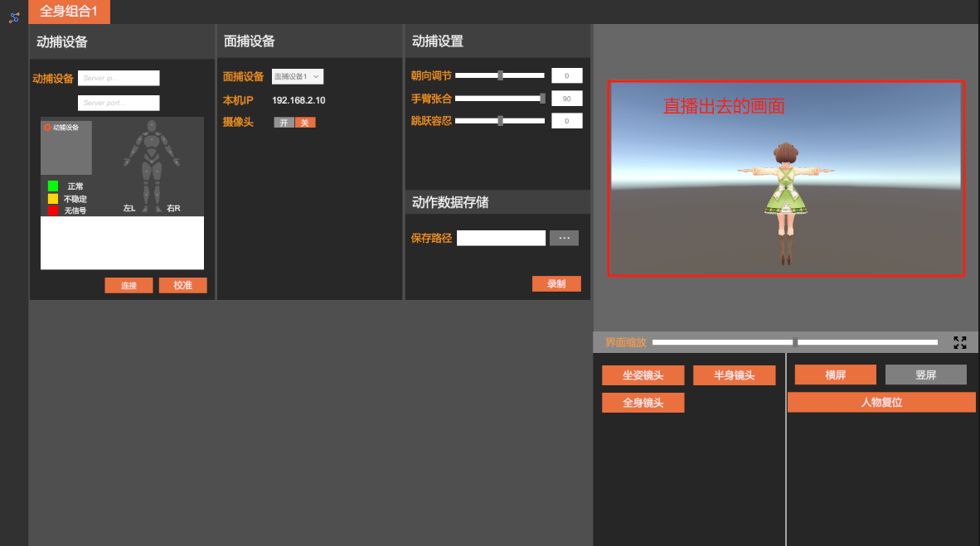Switch to 横屏 landscape mode
The height and width of the screenshot is (546, 980).
[x=835, y=375]
